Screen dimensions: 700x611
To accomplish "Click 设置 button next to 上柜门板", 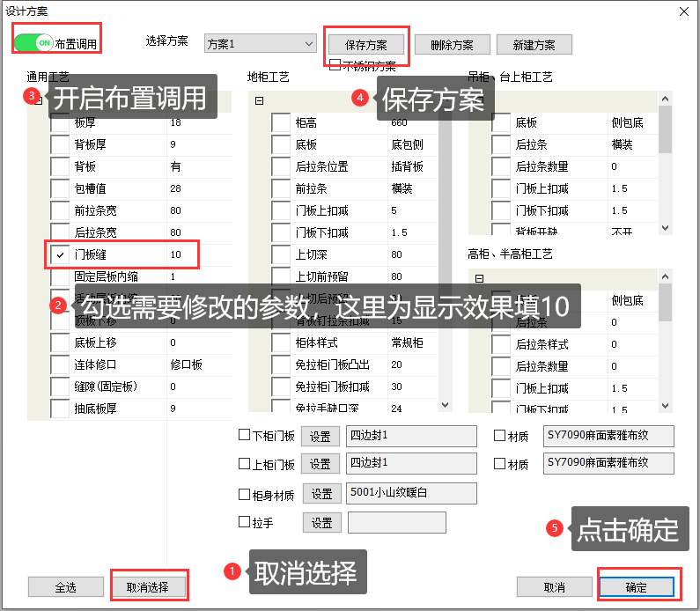I will [321, 464].
